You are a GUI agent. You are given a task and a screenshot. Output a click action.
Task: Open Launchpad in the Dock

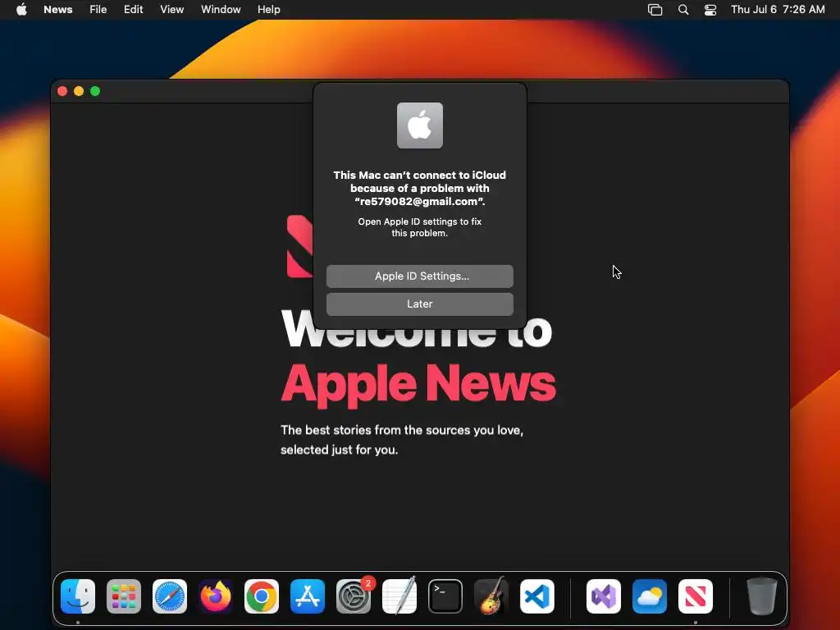pos(124,596)
